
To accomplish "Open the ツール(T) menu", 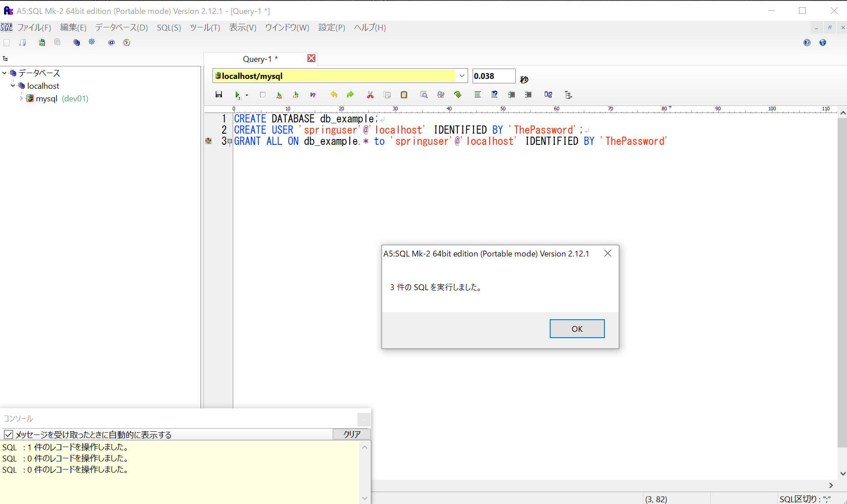I will point(205,28).
